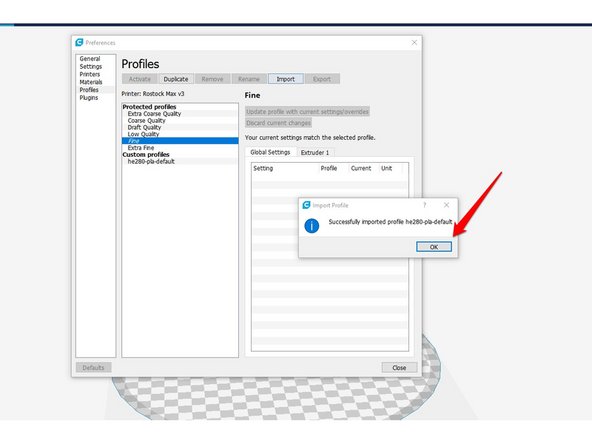The width and height of the screenshot is (592, 444).
Task: Click the 'Printer: Rostock Max v3' label
Action: click(153, 94)
